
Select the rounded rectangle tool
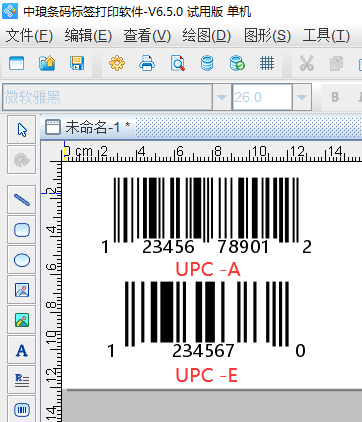(22, 230)
